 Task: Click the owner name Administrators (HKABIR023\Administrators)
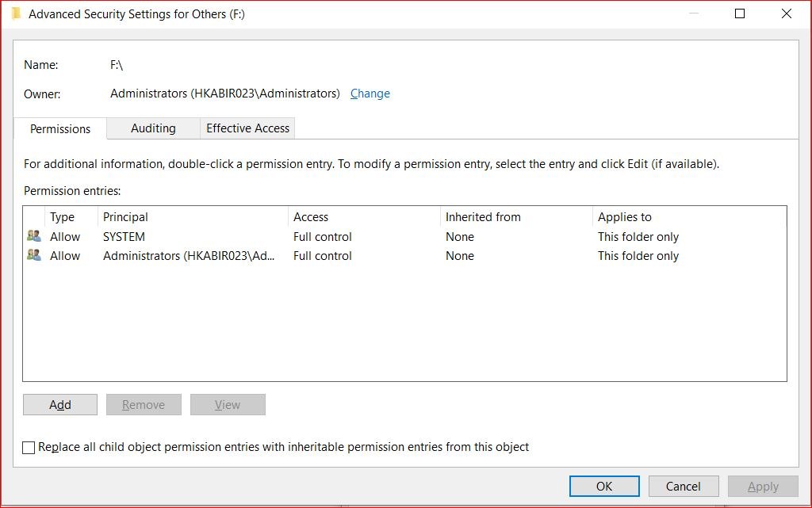pyautogui.click(x=224, y=94)
